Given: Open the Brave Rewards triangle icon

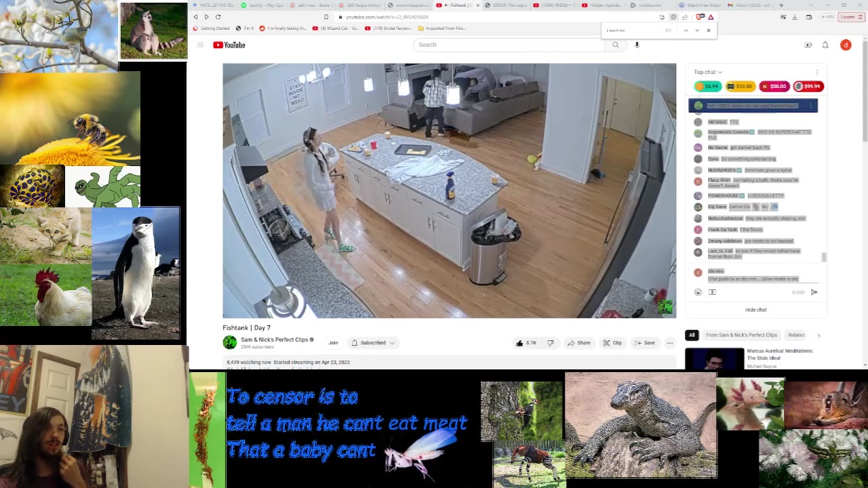Looking at the screenshot, I should coord(711,17).
